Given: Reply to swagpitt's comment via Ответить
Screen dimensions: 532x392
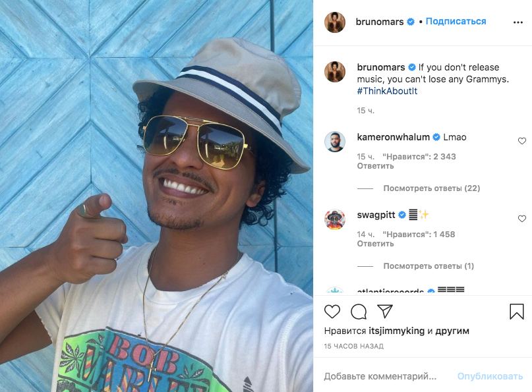Looking at the screenshot, I should [x=375, y=244].
